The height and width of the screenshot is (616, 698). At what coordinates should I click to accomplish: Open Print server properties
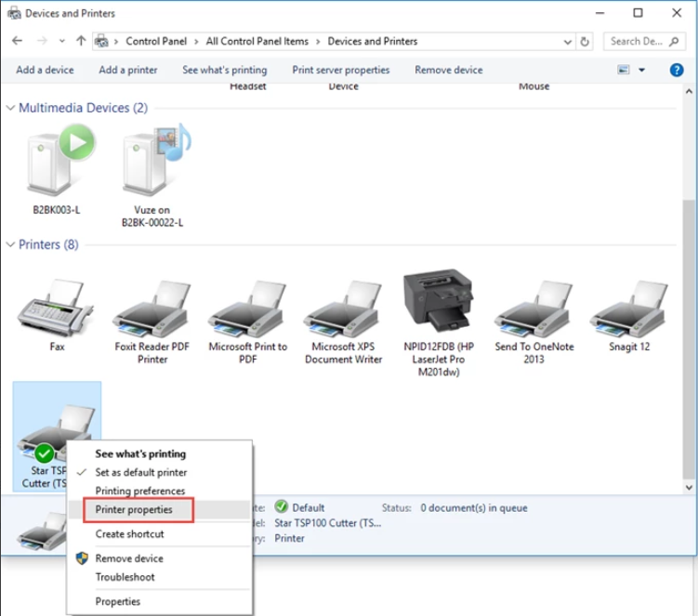340,70
